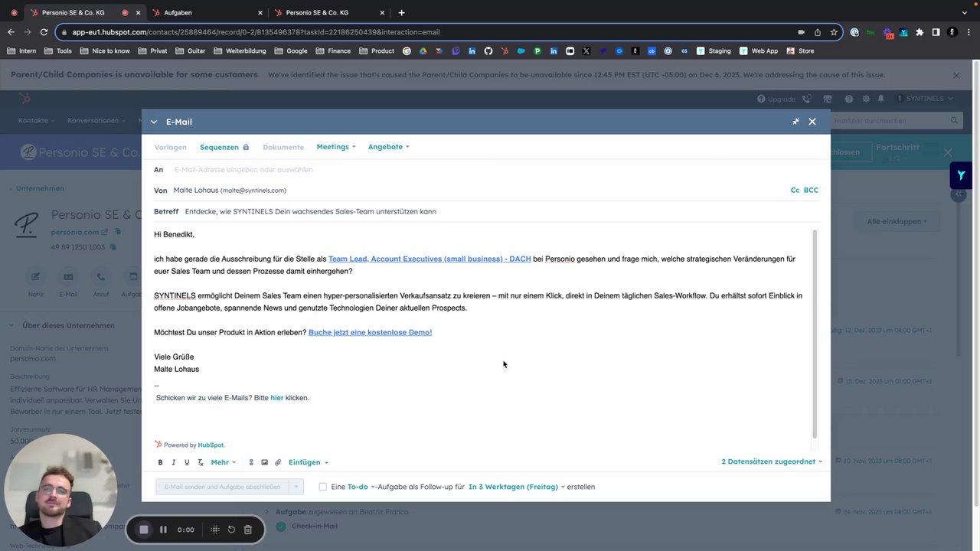
Task: Open the Einfügen insert dropdown
Action: (308, 462)
